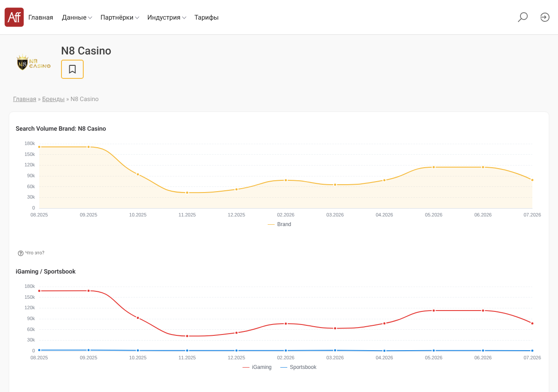The width and height of the screenshot is (558, 392).
Task: Follow the Бренды breadcrumb link
Action: [x=53, y=99]
